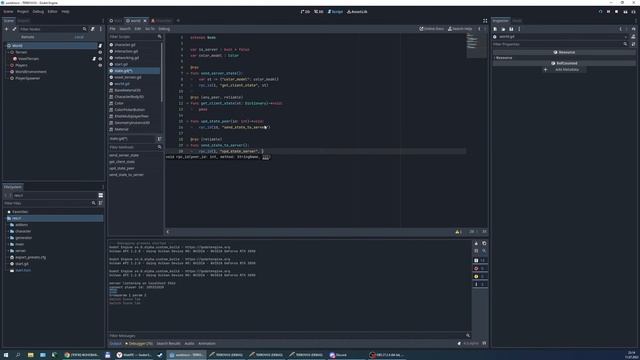Viewport: 640px width, 360px height.
Task: Instance a child scene with link icon
Action: point(14,29)
